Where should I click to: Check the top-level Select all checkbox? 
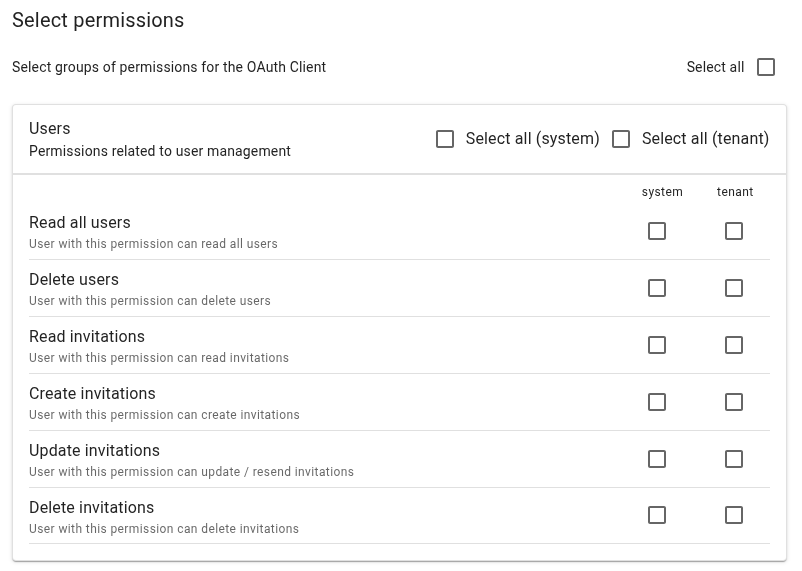pyautogui.click(x=766, y=67)
